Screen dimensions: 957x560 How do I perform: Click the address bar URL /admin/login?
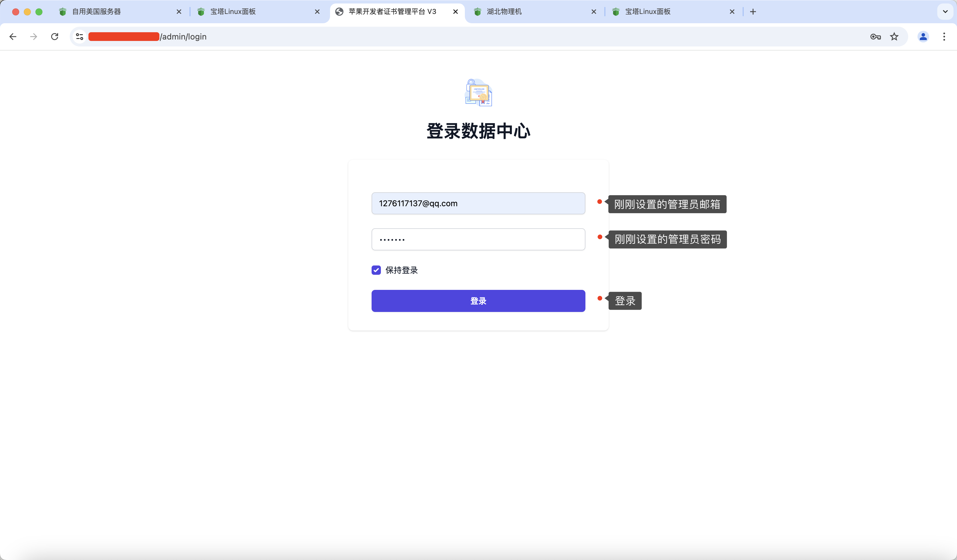tap(183, 36)
